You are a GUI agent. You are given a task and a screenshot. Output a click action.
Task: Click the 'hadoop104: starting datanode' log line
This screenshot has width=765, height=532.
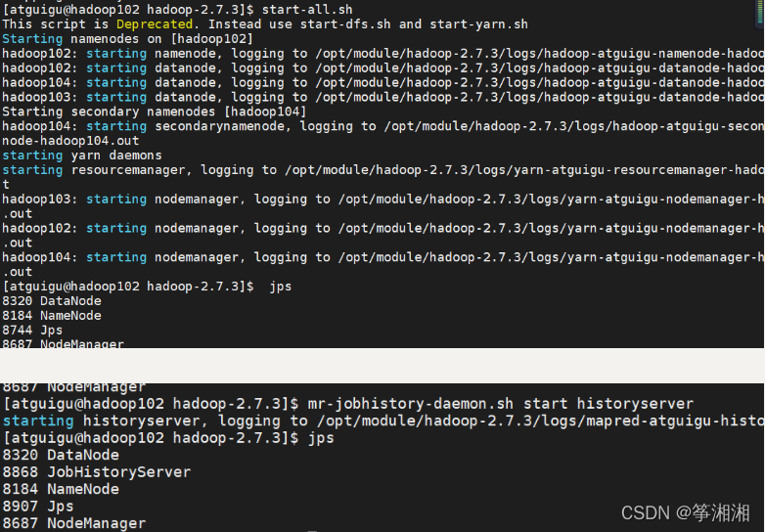(382, 83)
